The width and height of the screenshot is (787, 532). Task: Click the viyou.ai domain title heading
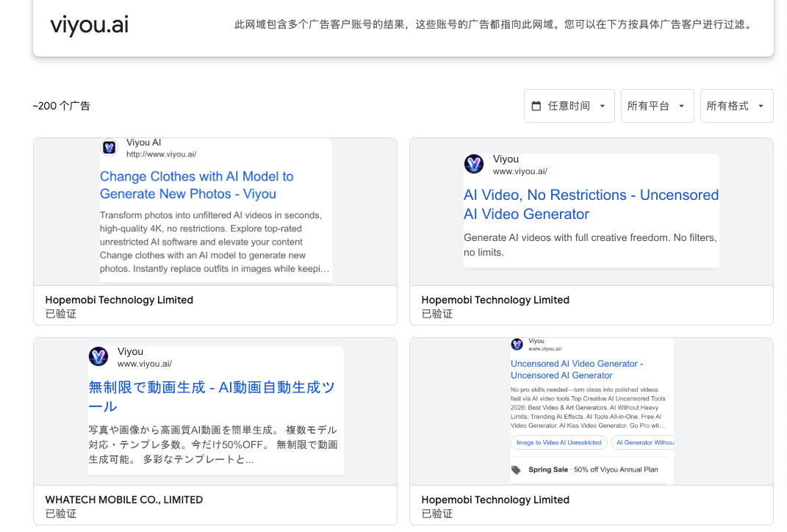point(90,25)
